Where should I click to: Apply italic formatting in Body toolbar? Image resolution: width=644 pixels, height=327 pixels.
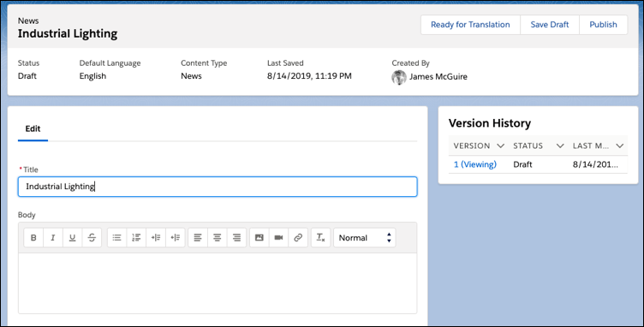pyautogui.click(x=53, y=238)
